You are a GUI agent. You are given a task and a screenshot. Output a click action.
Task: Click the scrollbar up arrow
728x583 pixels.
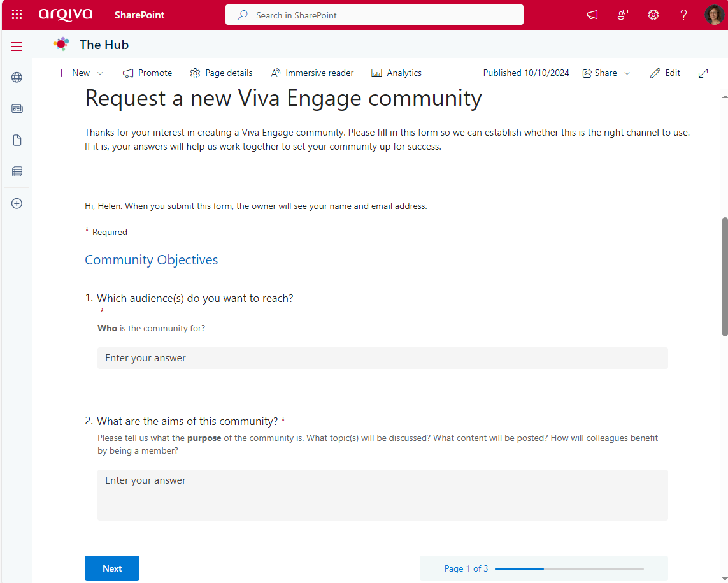tap(725, 97)
